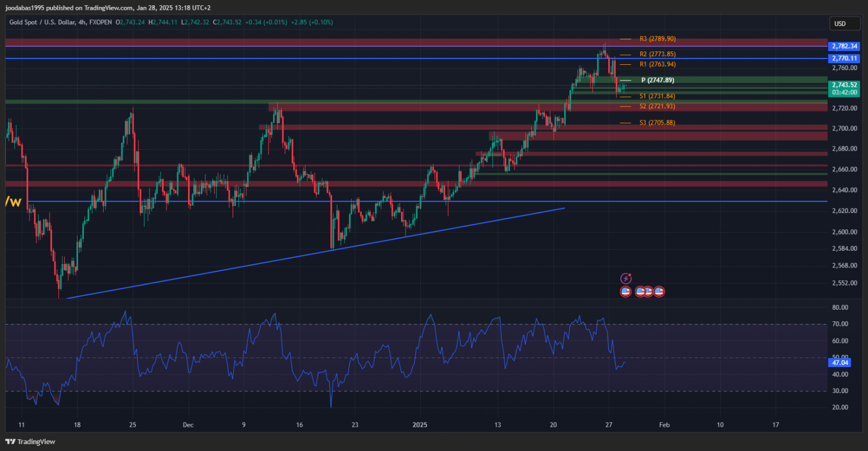Click the 80.00 RSI axis label

coord(840,307)
